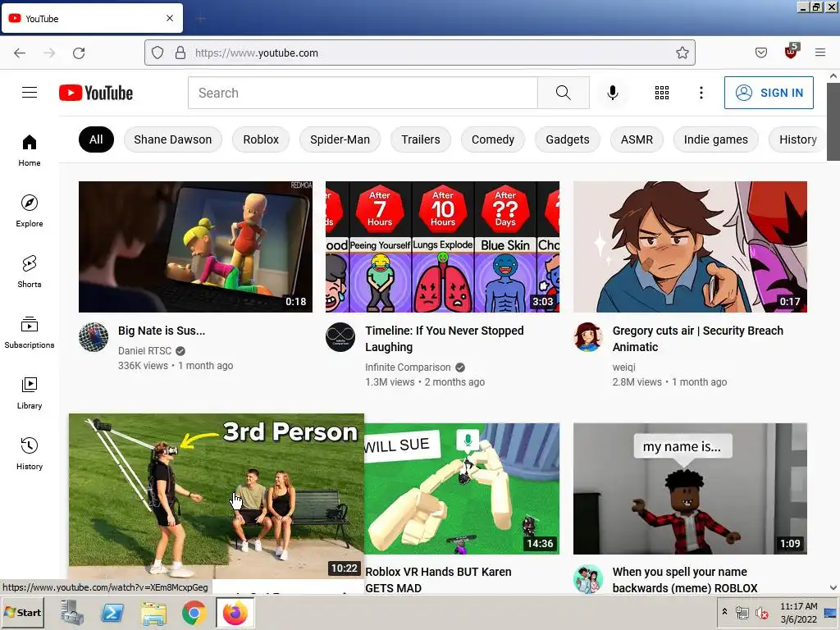Start voice search with the microphone icon
Viewport: 840px width, 630px height.
click(612, 93)
